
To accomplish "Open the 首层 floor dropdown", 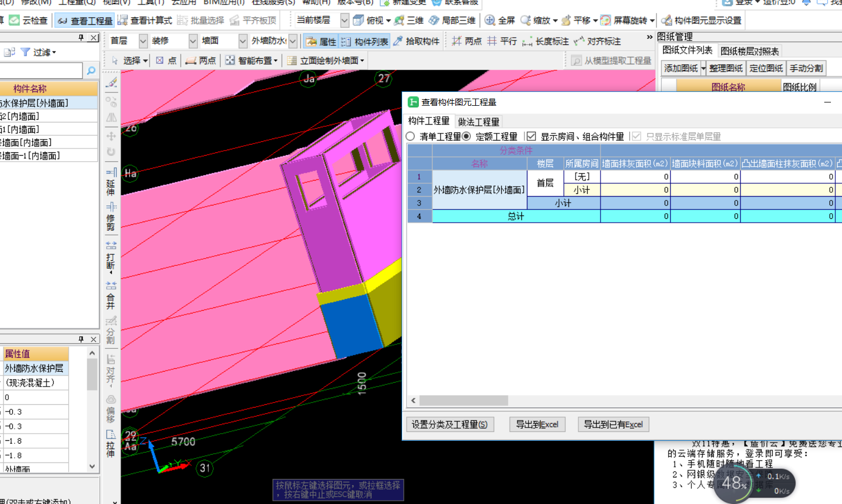I will point(143,41).
